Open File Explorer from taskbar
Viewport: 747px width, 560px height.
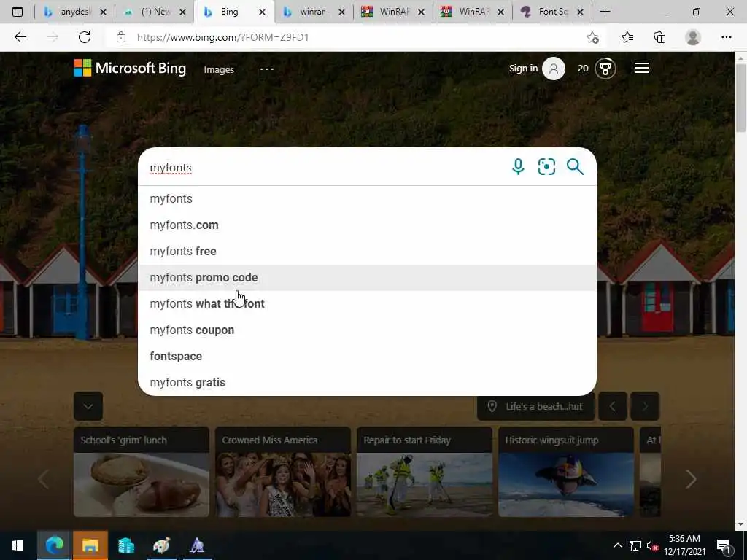click(90, 545)
